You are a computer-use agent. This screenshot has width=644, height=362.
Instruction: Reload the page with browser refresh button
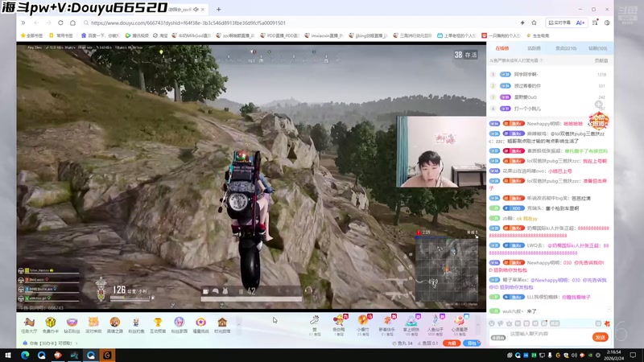point(61,23)
